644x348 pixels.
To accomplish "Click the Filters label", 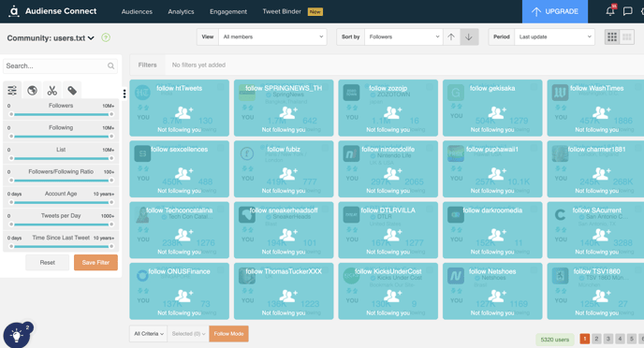I will tap(148, 65).
